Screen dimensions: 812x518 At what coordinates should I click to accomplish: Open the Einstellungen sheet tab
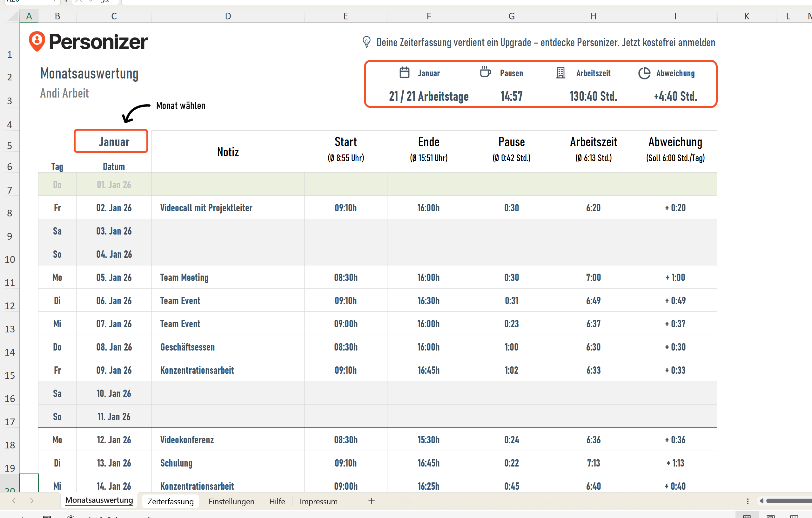click(231, 501)
